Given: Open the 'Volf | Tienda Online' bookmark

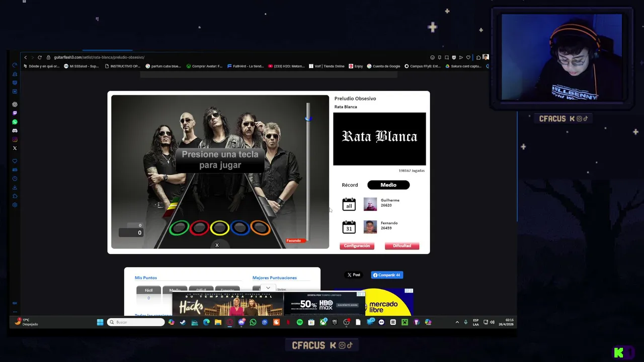Looking at the screenshot, I should [327, 66].
